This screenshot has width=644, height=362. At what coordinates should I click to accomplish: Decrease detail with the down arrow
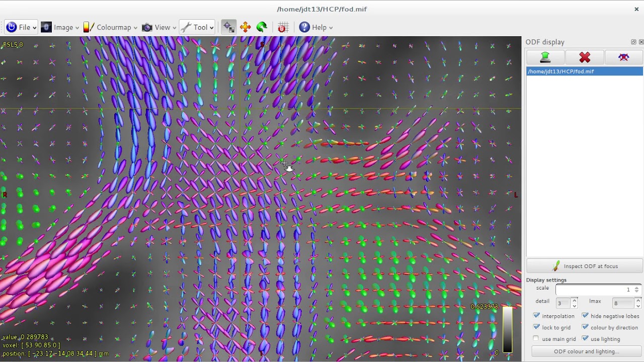574,306
